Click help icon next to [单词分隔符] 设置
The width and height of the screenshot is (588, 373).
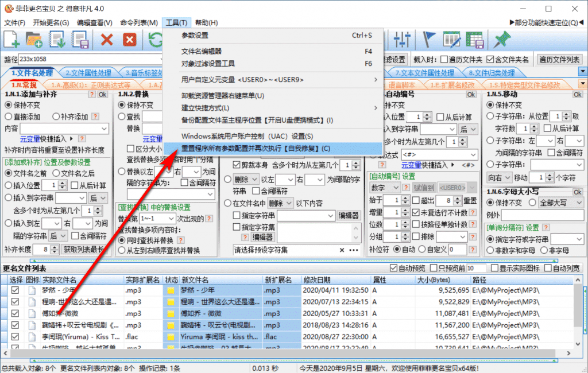pyautogui.click(x=546, y=228)
